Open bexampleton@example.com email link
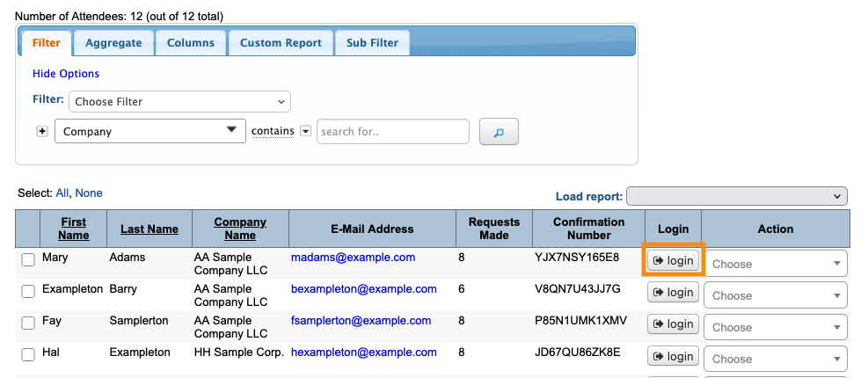The height and width of the screenshot is (378, 868). pos(364,289)
